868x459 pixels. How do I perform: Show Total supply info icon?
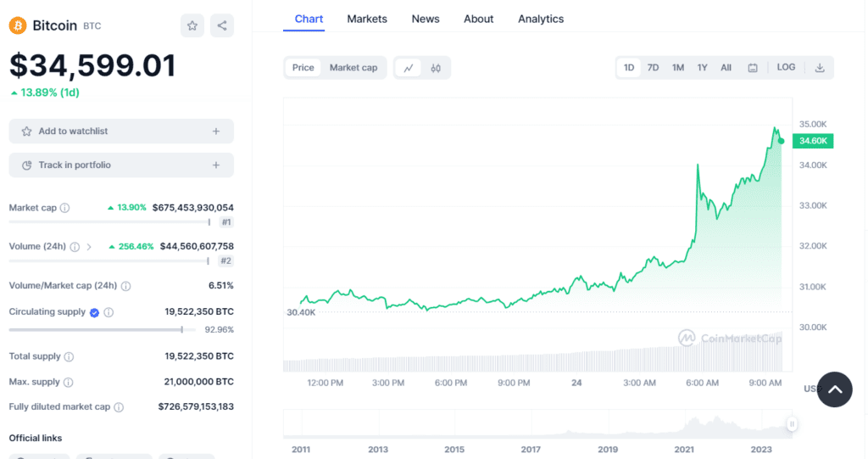point(70,357)
